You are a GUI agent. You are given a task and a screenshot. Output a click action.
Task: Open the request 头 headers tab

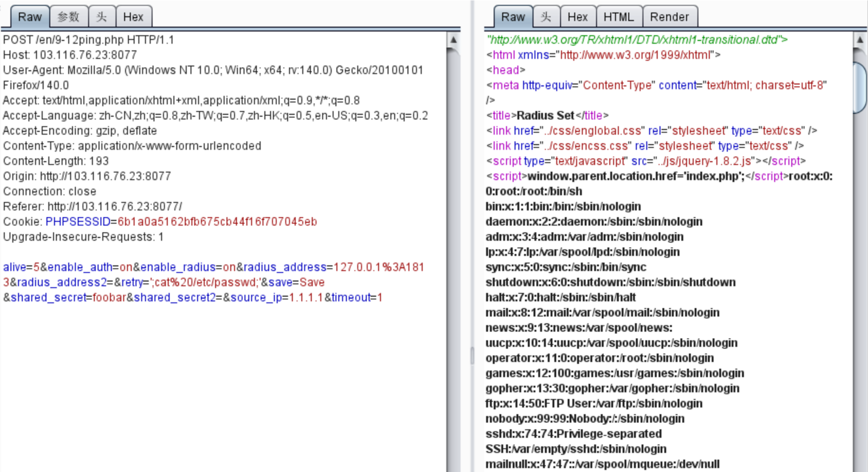101,17
